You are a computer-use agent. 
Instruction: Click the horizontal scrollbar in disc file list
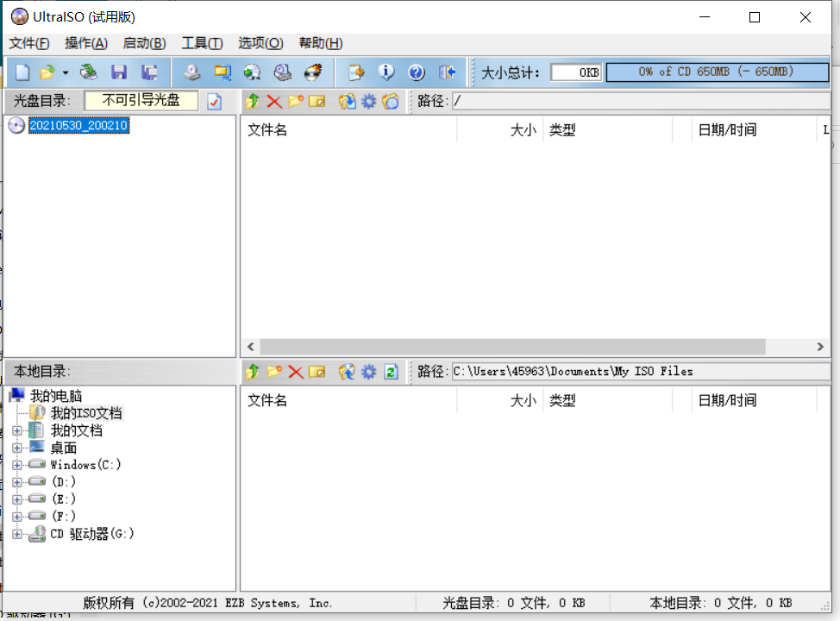(512, 347)
